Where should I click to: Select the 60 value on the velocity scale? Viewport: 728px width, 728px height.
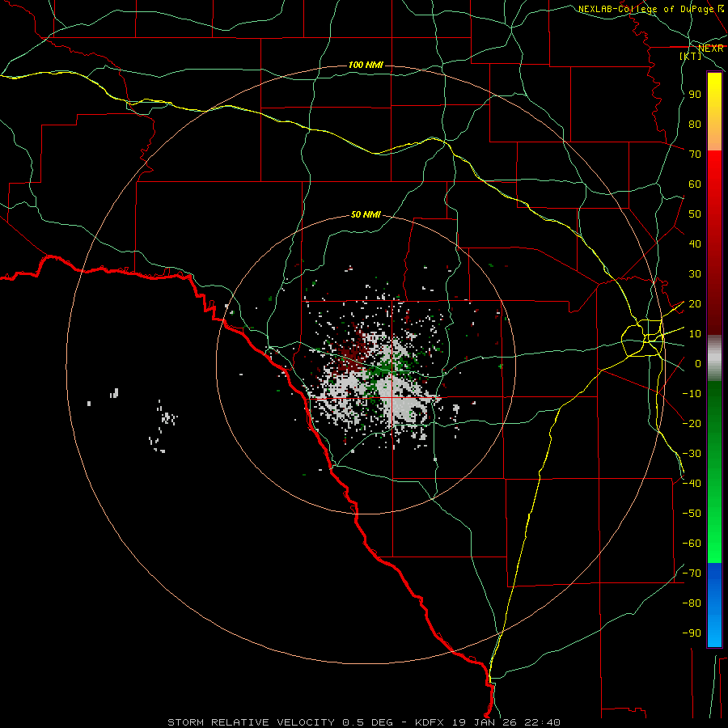[x=695, y=184]
